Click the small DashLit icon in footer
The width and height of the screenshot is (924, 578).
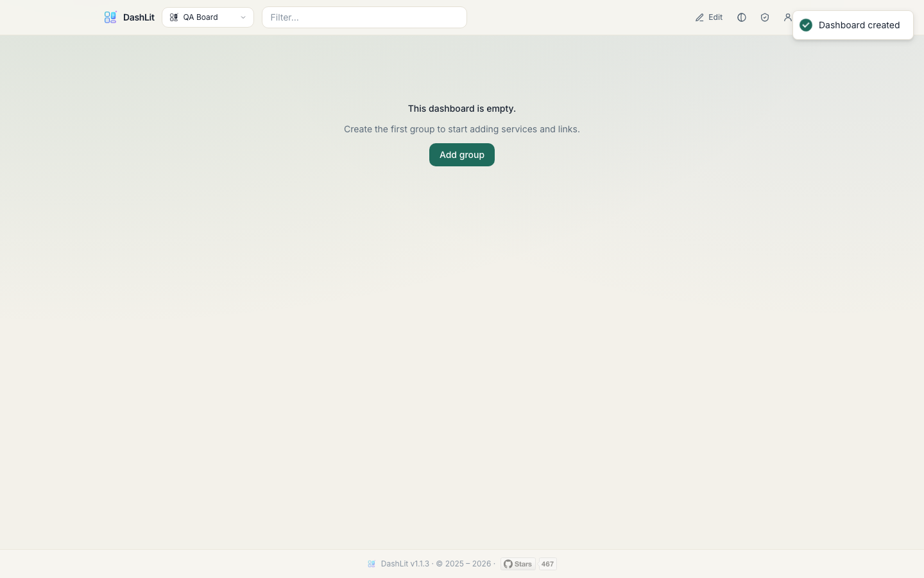[372, 564]
